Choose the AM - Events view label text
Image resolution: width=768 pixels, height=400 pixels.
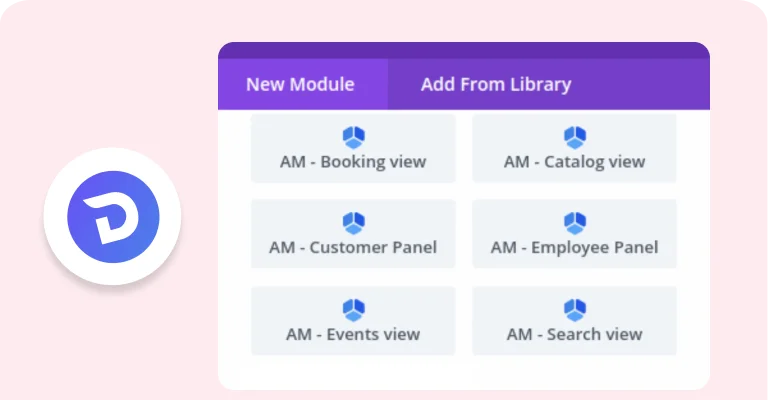click(x=353, y=334)
